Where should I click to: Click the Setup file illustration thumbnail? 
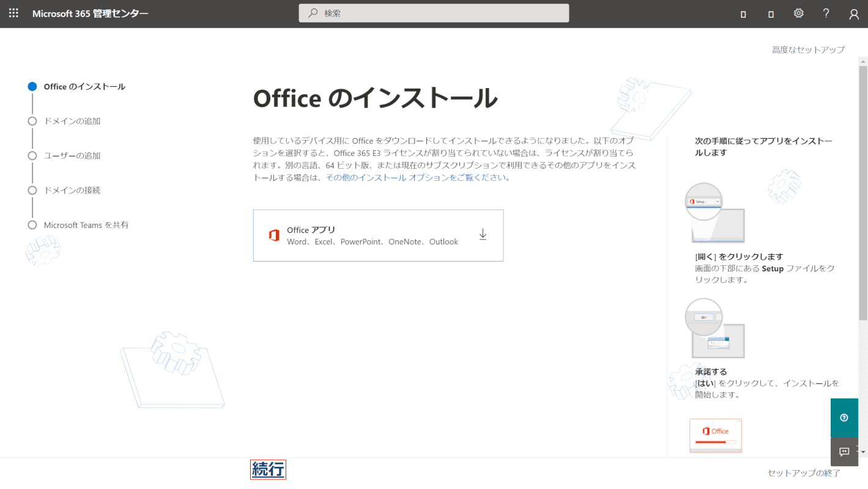click(x=714, y=213)
